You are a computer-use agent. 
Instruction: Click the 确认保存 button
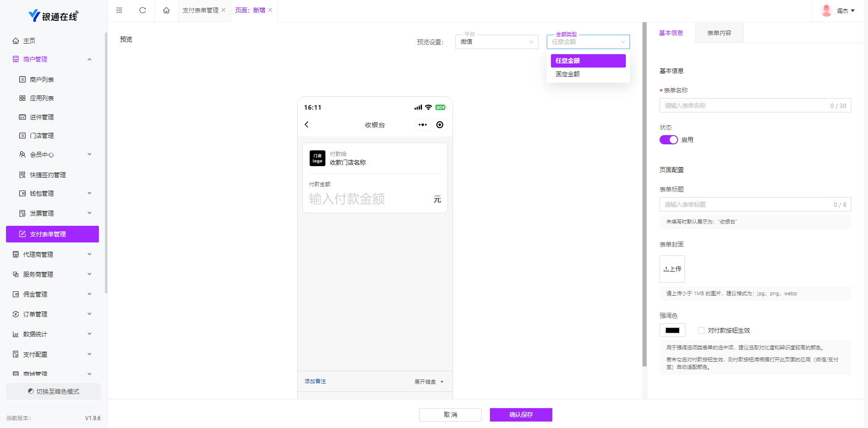(x=521, y=415)
